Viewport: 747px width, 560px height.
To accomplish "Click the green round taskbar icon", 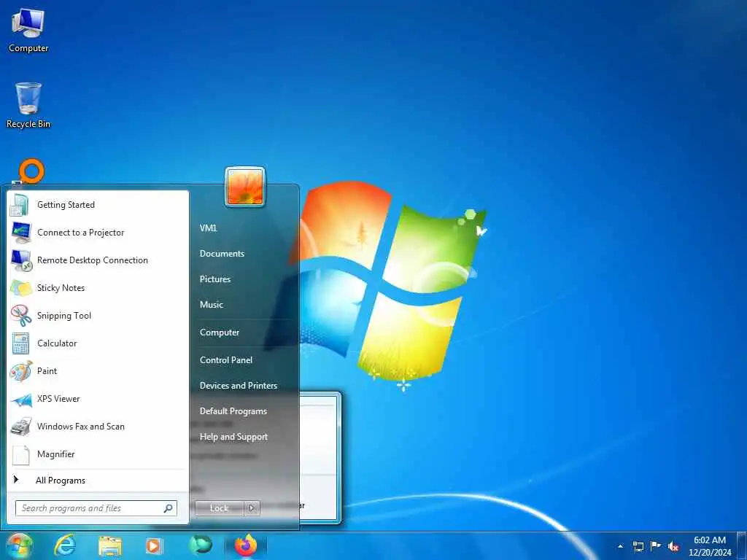I will click(x=200, y=545).
